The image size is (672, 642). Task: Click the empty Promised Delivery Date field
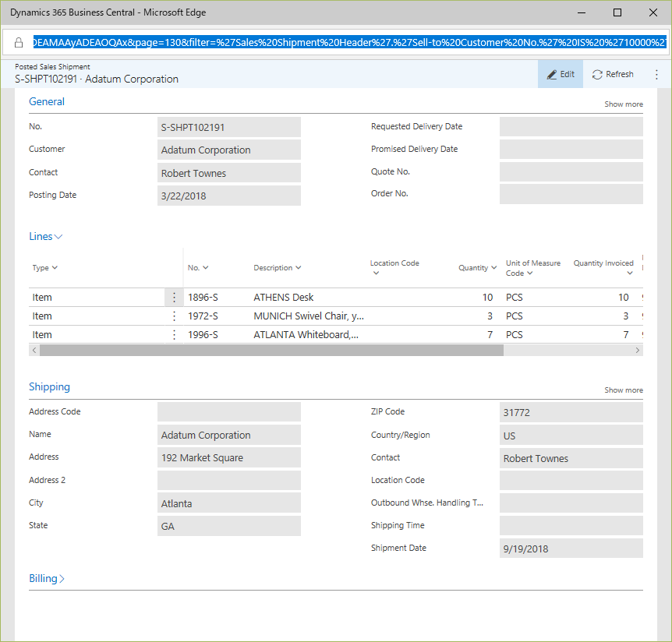(571, 149)
